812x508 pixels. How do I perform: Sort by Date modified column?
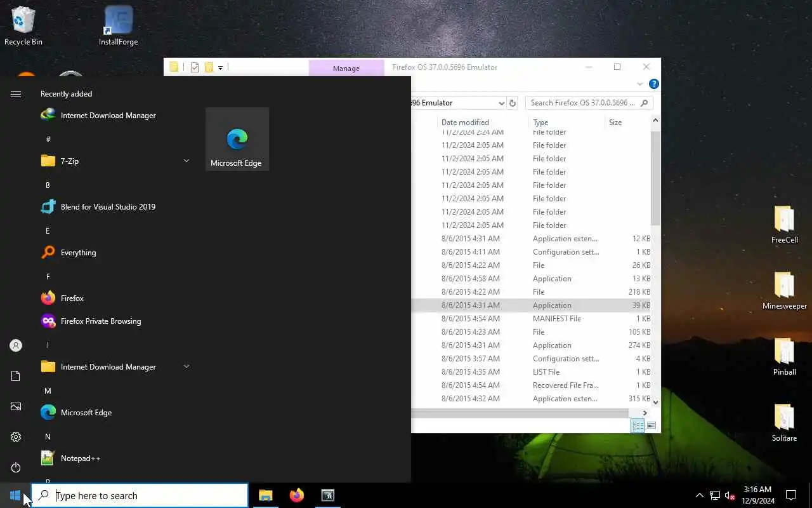[483, 123]
